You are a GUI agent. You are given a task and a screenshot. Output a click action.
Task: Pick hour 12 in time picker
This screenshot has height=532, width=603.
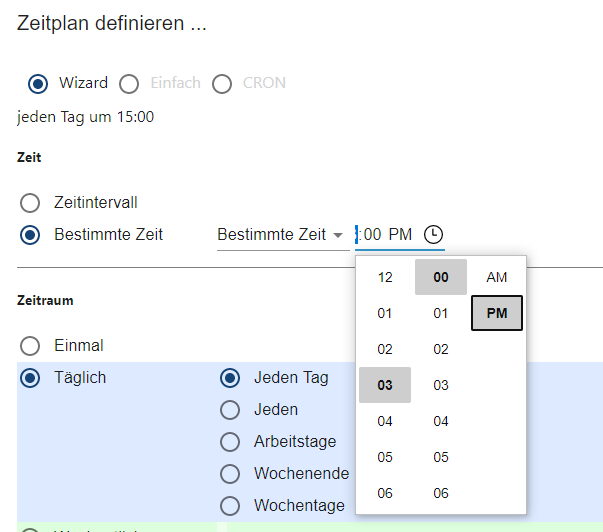click(385, 277)
